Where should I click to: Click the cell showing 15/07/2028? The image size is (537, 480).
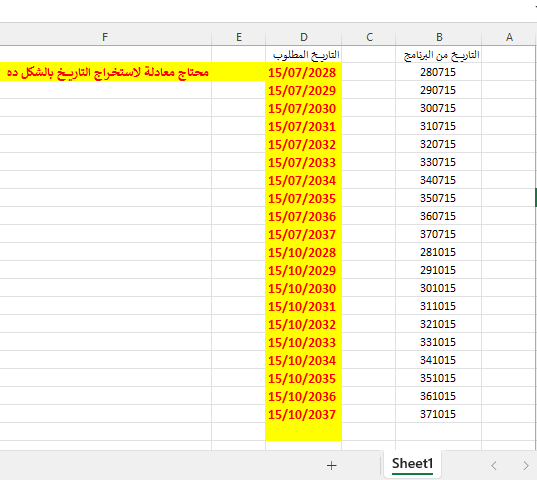[303, 72]
